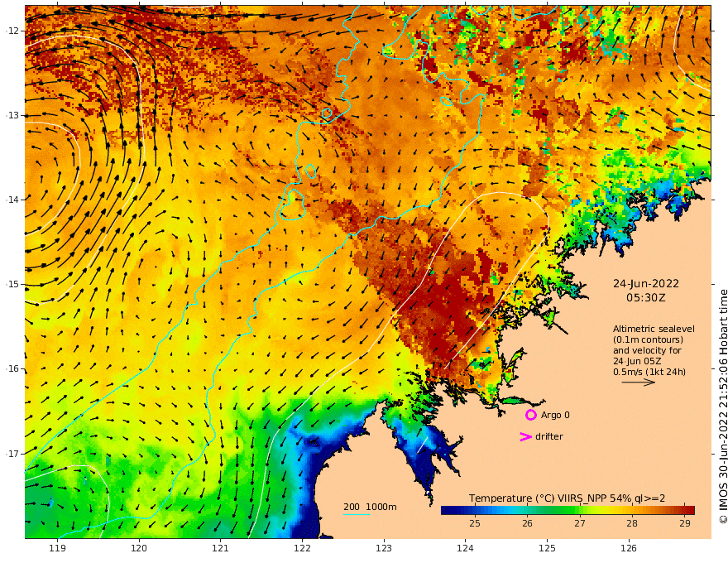728x563 pixels.
Task: Click the longitude label 120
Action: click(139, 548)
